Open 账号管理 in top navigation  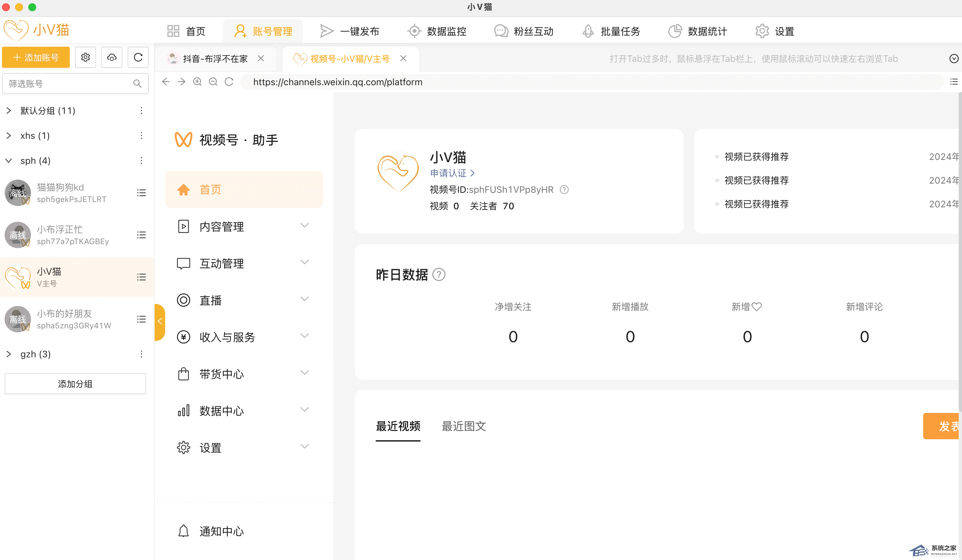pyautogui.click(x=263, y=31)
